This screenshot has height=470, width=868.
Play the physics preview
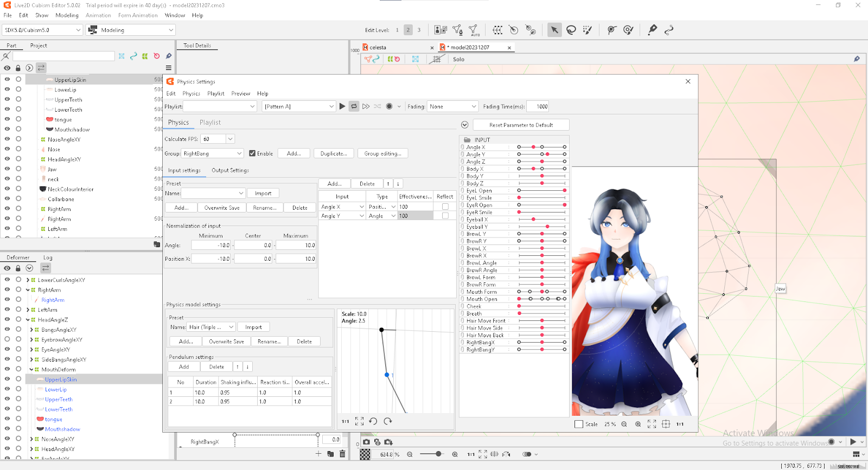342,106
